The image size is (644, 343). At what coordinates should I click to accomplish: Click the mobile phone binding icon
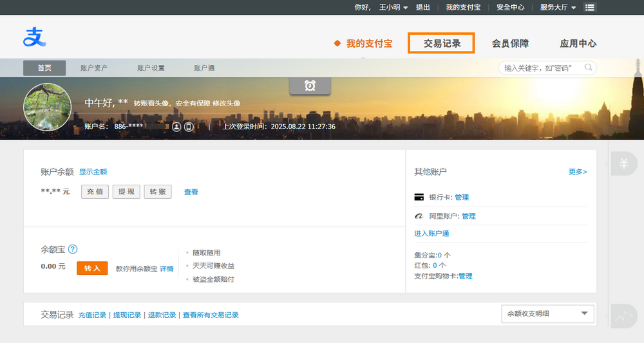pyautogui.click(x=189, y=127)
